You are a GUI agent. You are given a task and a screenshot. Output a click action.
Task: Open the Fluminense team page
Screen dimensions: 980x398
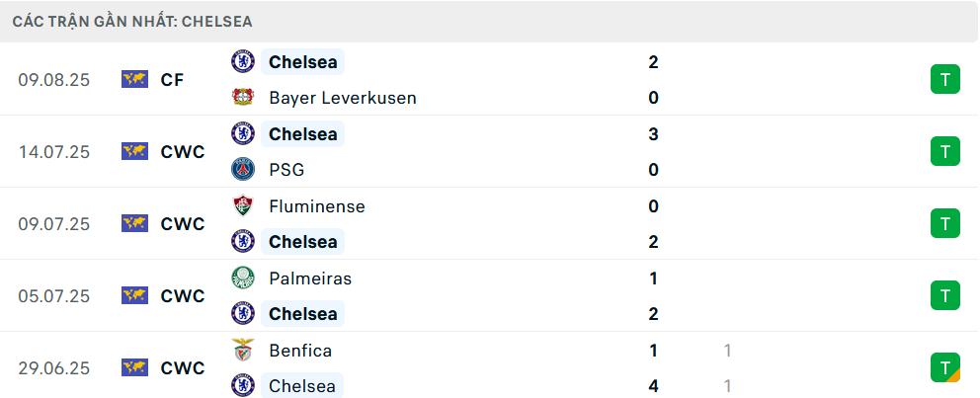pos(316,206)
